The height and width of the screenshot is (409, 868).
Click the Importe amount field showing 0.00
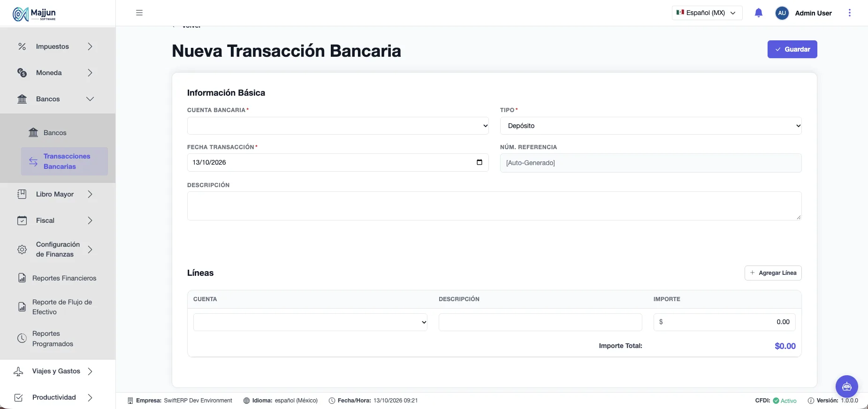point(724,322)
